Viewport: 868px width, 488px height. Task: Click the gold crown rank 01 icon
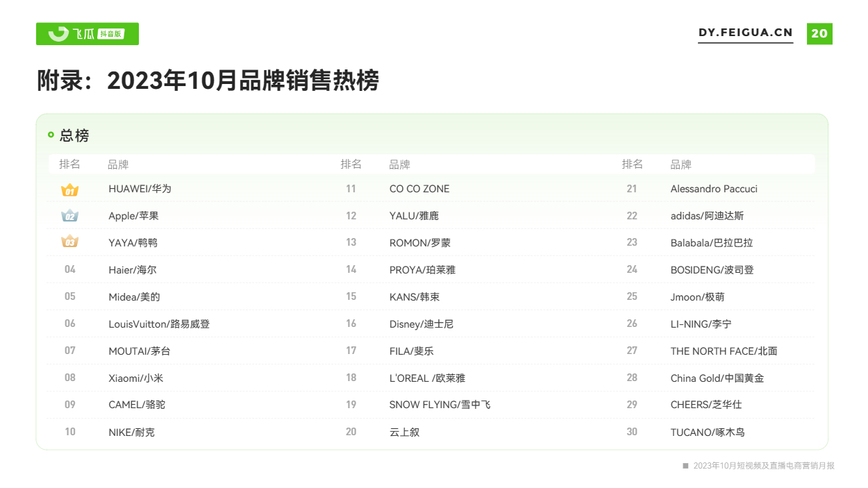pos(70,190)
